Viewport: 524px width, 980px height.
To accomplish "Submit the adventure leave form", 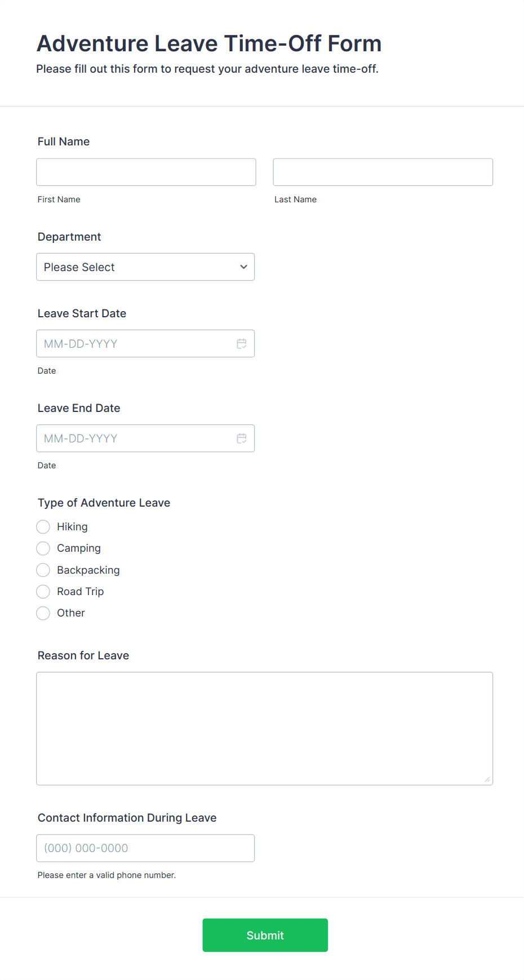I will [x=265, y=935].
